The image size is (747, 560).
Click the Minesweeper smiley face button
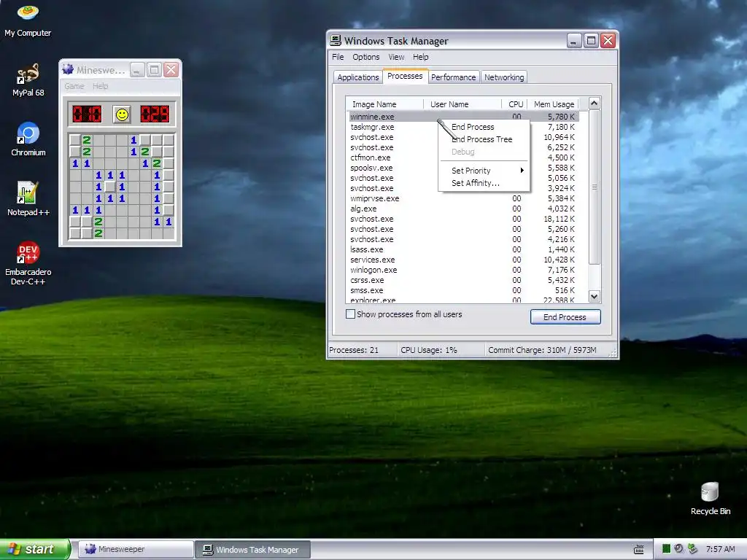(x=122, y=114)
